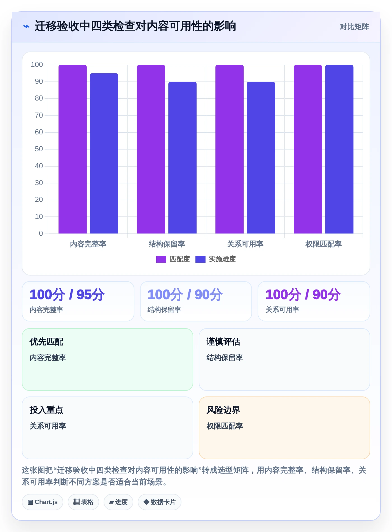392x532 pixels.
Task: Select the blue 内容完整率 实施难度 bar
Action: pos(104,153)
